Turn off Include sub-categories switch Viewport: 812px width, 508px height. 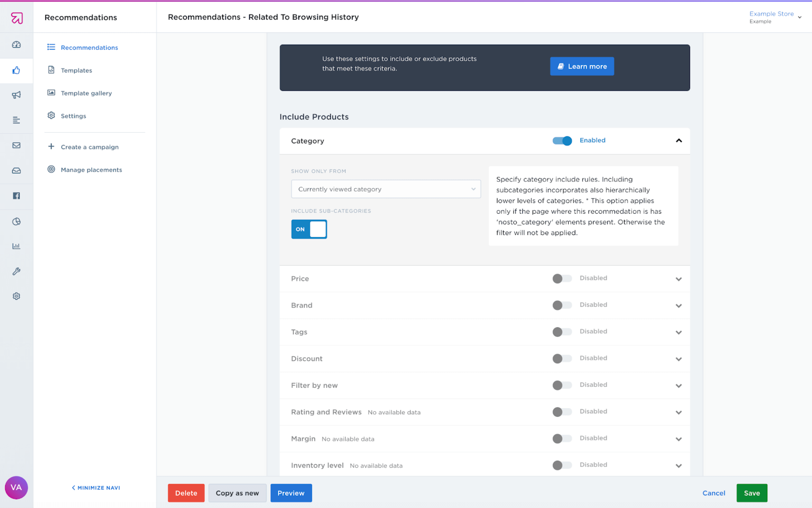tap(309, 229)
